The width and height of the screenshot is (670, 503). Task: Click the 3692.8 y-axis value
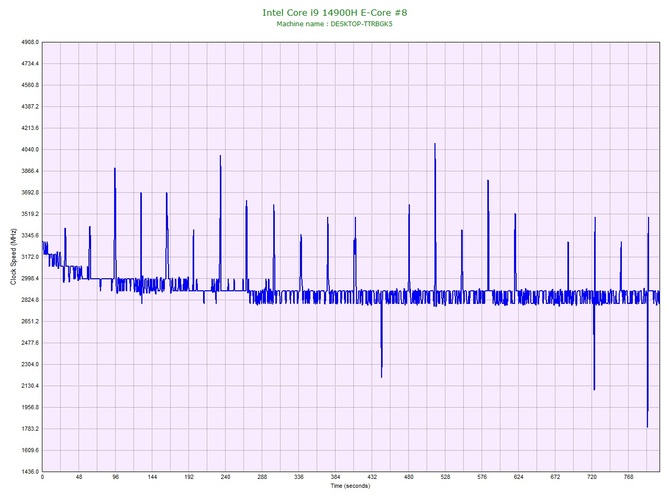click(30, 192)
